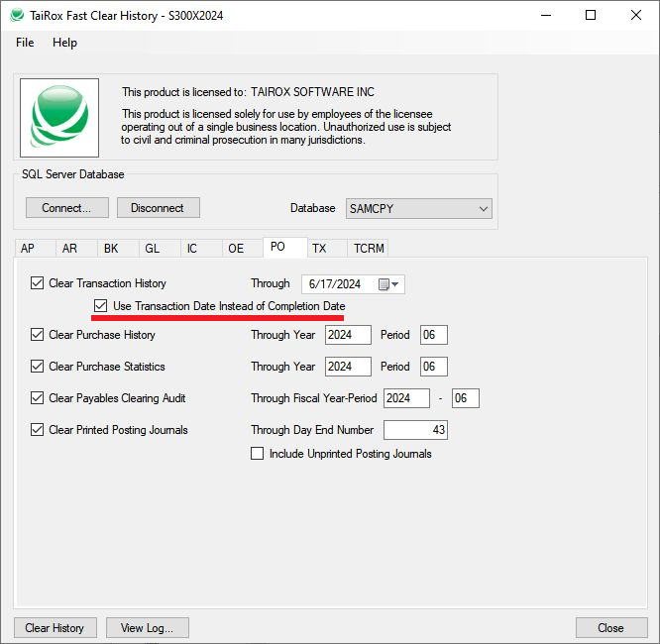Toggle Clear Payables Clearing Audit checkbox
This screenshot has height=644, width=660.
pyautogui.click(x=37, y=397)
